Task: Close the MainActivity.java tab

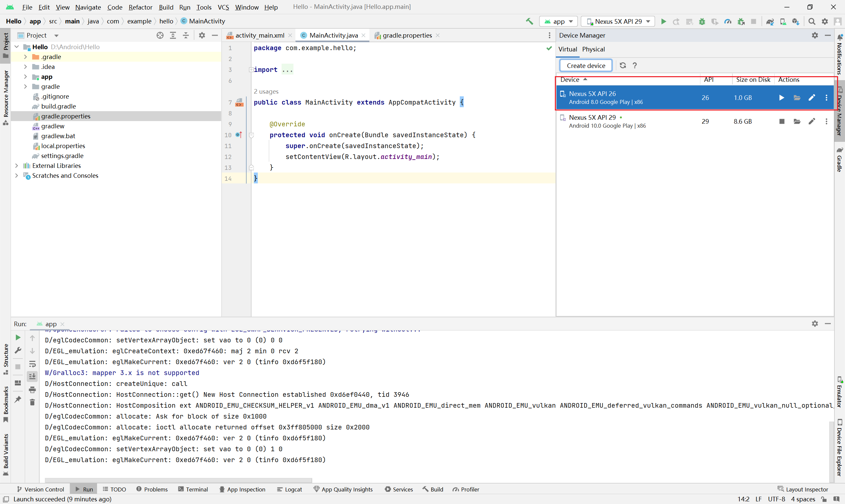Action: (363, 35)
